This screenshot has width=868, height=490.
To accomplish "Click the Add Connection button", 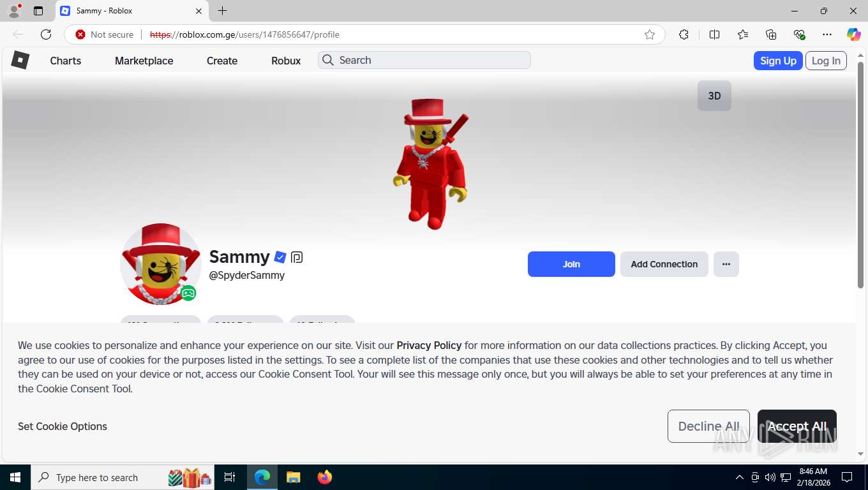I will 664,264.
